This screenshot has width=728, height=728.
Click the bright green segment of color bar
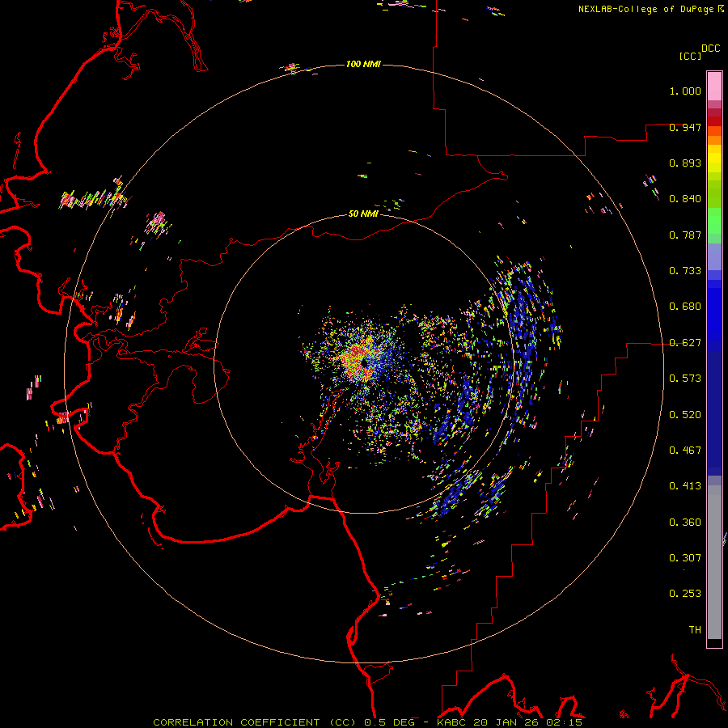[x=714, y=221]
